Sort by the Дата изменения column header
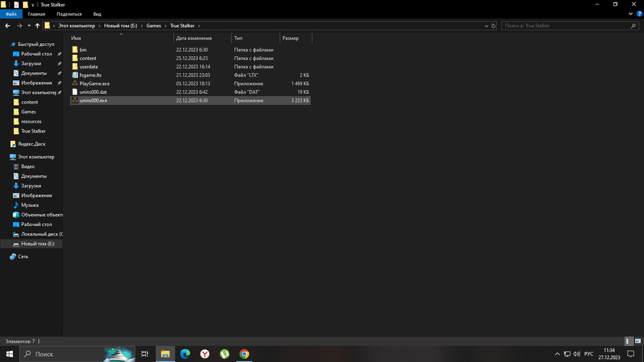The image size is (644, 362). pyautogui.click(x=202, y=38)
